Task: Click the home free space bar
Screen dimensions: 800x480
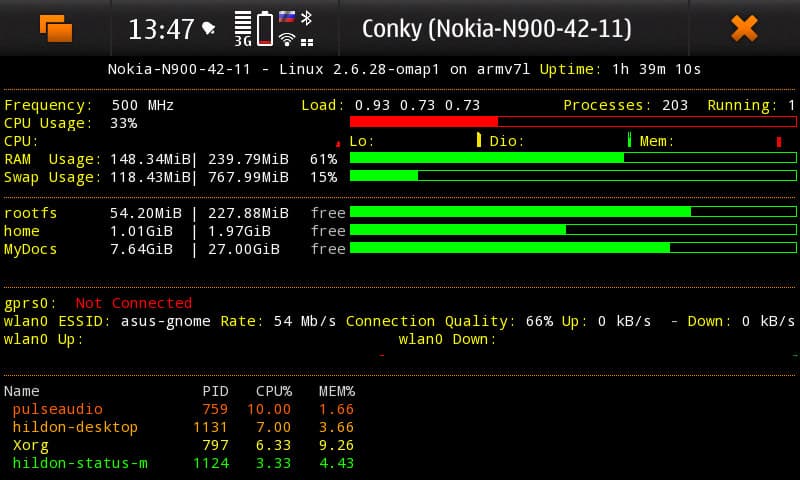Action: (x=573, y=230)
